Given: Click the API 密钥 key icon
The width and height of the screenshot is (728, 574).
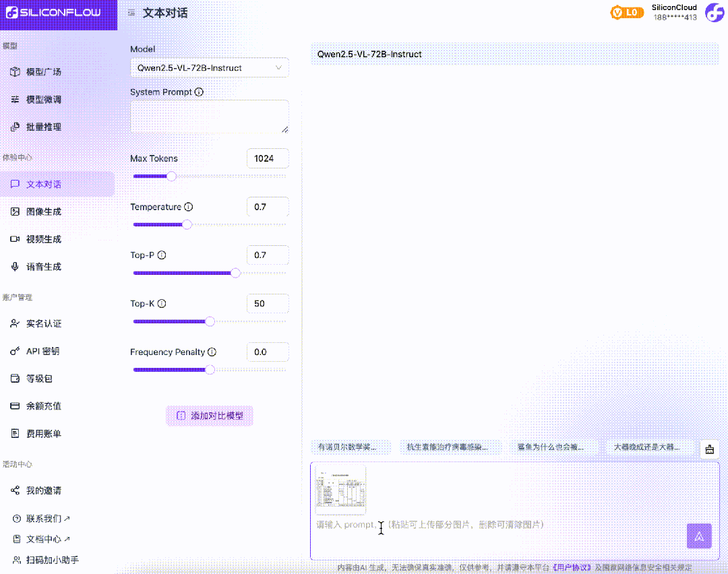Looking at the screenshot, I should coord(15,351).
